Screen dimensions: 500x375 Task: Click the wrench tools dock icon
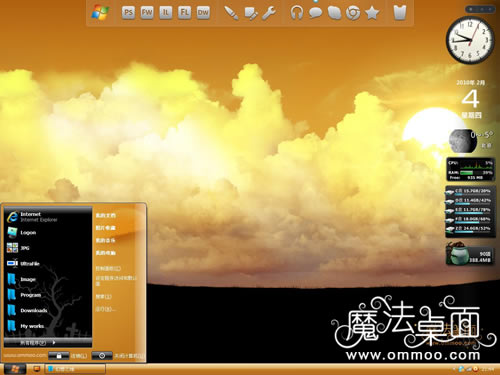(x=269, y=13)
